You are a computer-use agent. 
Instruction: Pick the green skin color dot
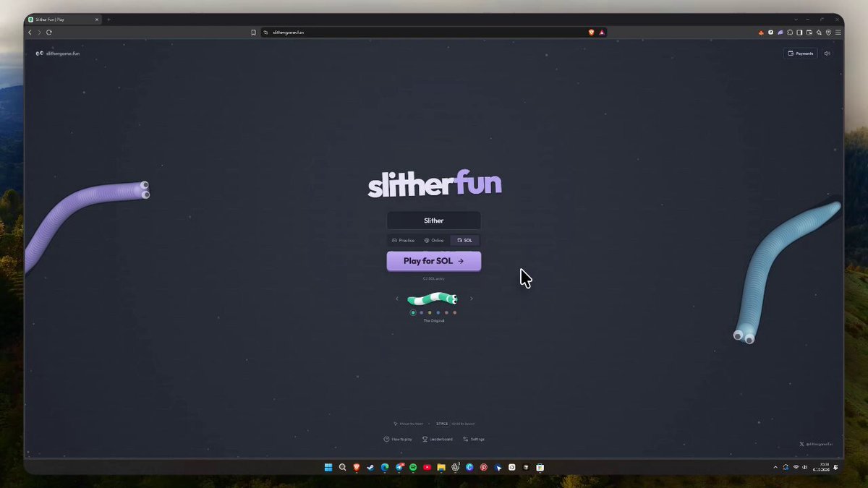pos(413,312)
